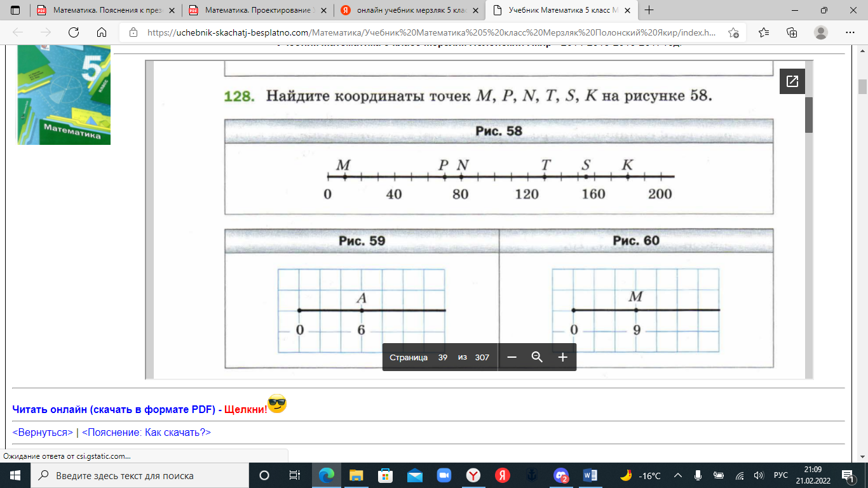The width and height of the screenshot is (868, 488).
Task: Click Microsoft Edge taskbar icon
Action: coord(326,475)
